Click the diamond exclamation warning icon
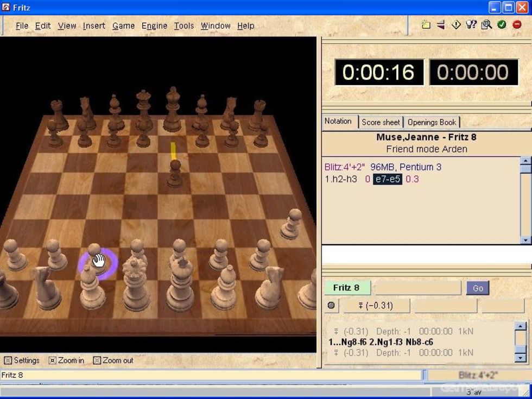Screen dimensions: 532x399 point(456,24)
